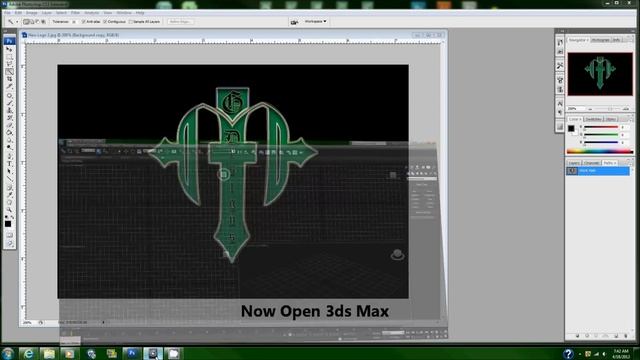This screenshot has height=360, width=640.
Task: Select the Eyedropper tool
Action: pos(9,195)
